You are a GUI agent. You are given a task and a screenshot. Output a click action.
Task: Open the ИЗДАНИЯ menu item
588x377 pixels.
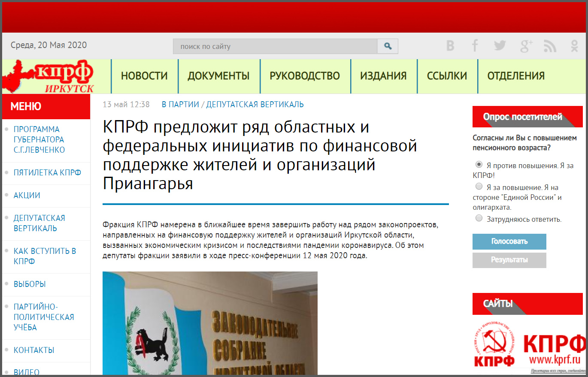pos(383,76)
